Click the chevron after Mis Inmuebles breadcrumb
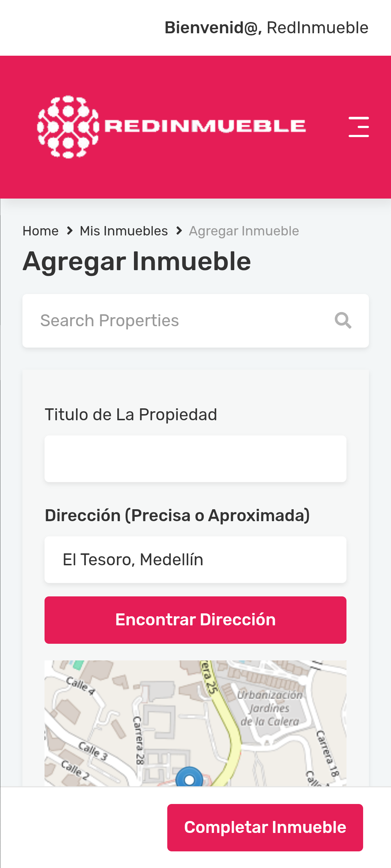This screenshot has width=391, height=868. point(179,231)
